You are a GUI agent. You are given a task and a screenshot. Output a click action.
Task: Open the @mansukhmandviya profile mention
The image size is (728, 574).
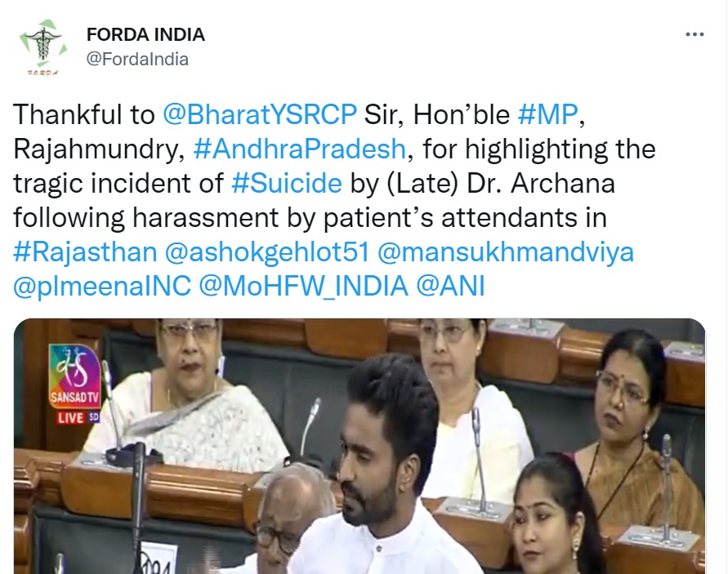[506, 252]
